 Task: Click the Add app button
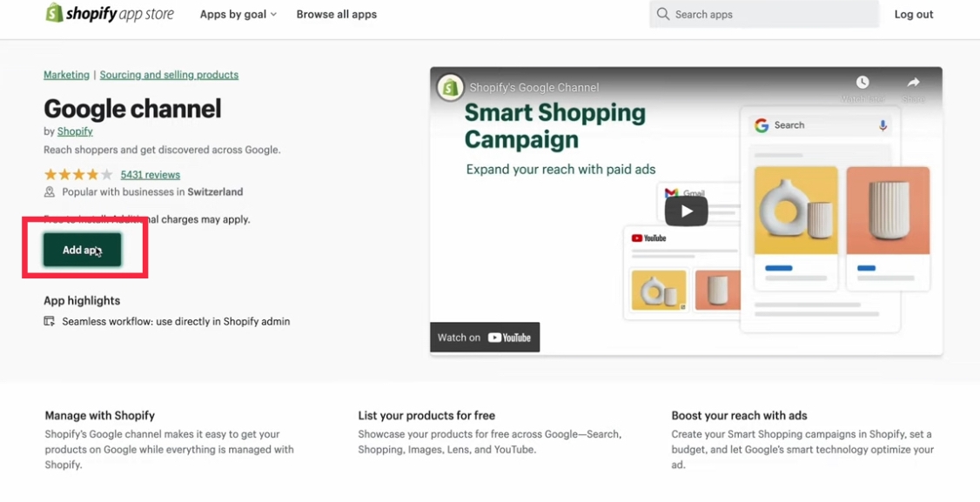[82, 250]
